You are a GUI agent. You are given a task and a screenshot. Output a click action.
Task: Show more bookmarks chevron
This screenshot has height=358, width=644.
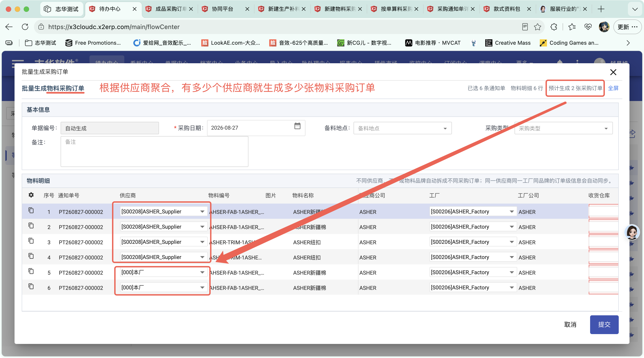point(628,43)
